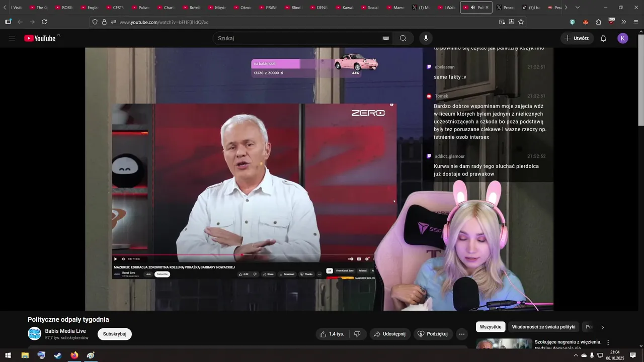
Task: Open the on-screen keyboard in search box
Action: coord(386,38)
